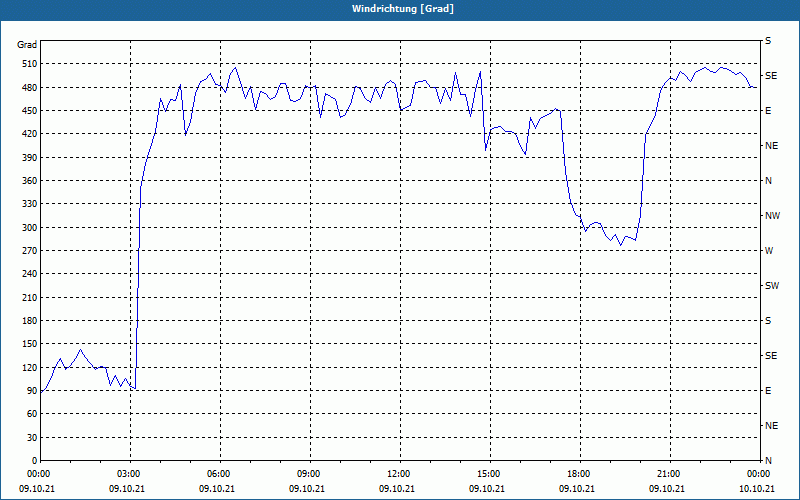Image resolution: width=800 pixels, height=500 pixels.
Task: Click the E compass label beside 90 gridline
Action: 768,391
